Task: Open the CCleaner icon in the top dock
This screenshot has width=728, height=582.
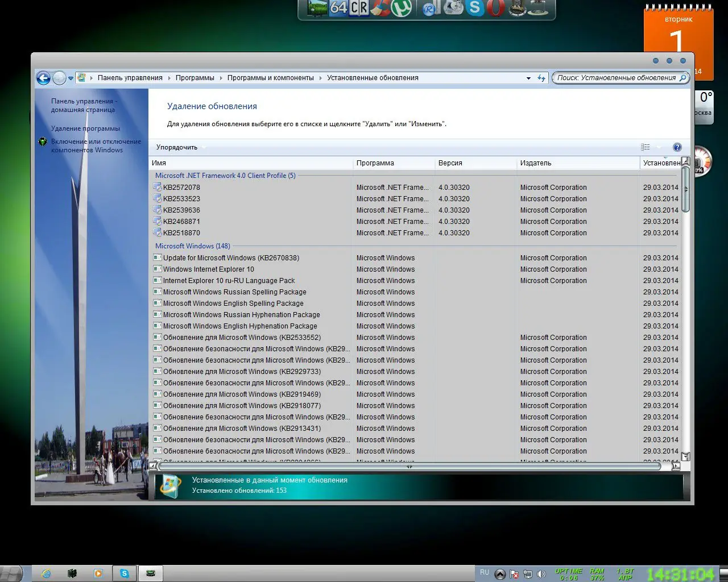Action: [x=382, y=7]
